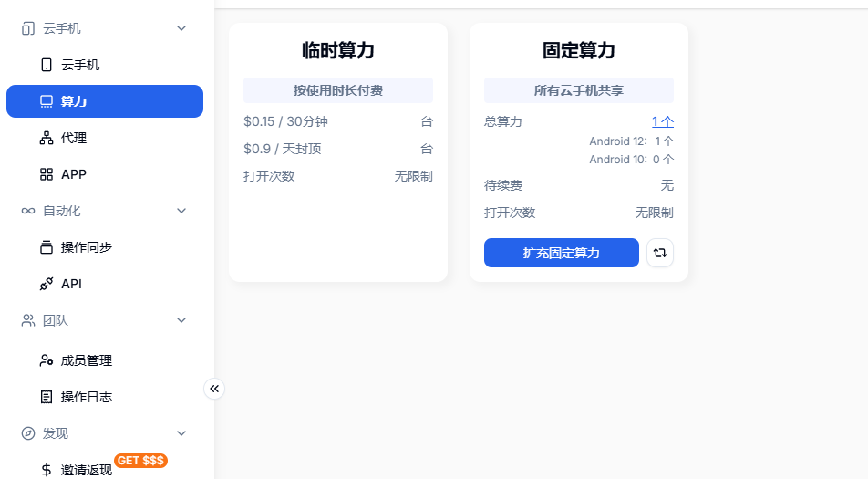Click the 所有云手机共享 label
This screenshot has width=868, height=479.
579,90
